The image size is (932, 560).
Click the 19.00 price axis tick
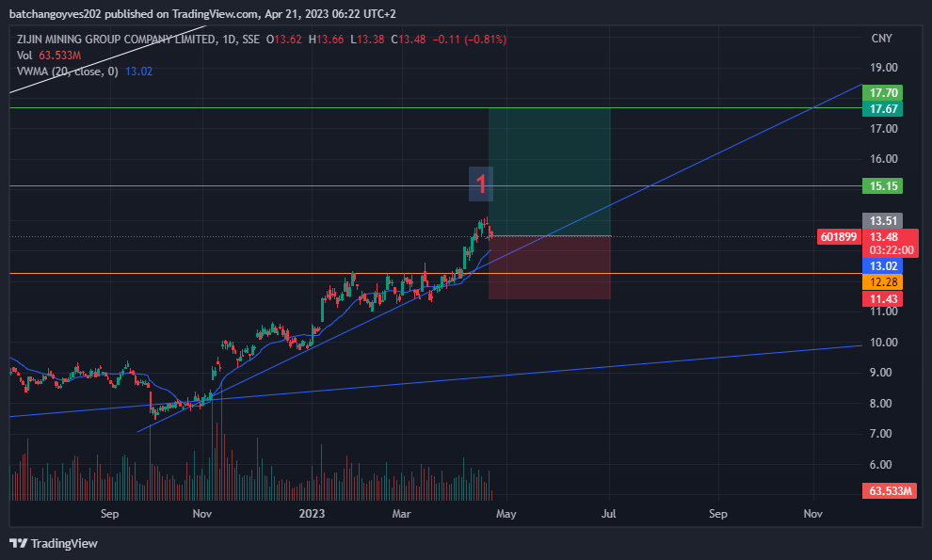(x=884, y=68)
